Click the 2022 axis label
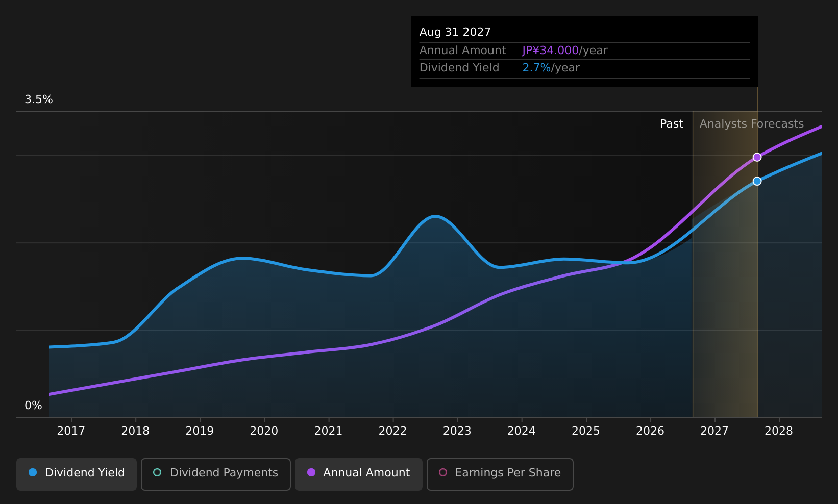 point(392,431)
